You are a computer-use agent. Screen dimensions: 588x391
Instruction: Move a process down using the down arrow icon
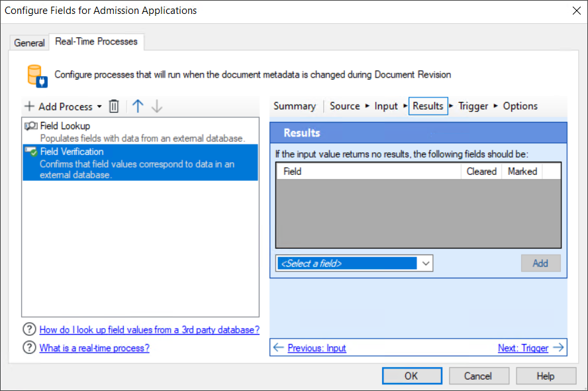tap(157, 106)
